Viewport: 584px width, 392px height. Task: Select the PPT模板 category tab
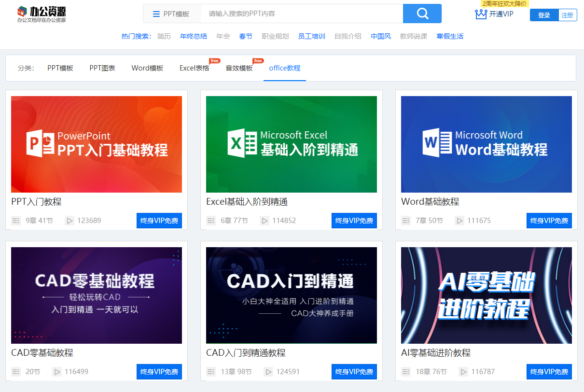point(60,68)
